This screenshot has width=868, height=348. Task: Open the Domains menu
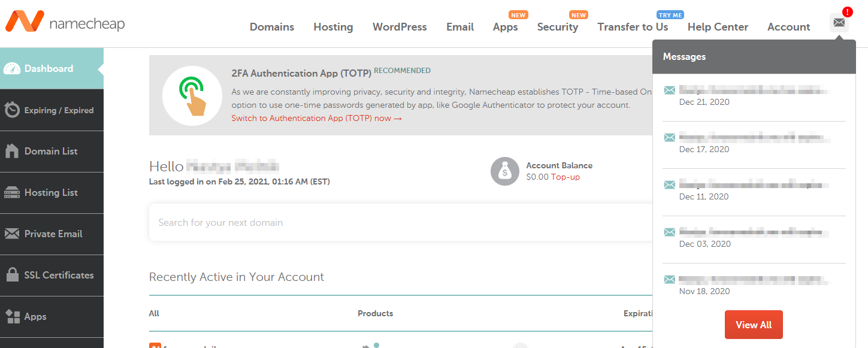tap(272, 27)
